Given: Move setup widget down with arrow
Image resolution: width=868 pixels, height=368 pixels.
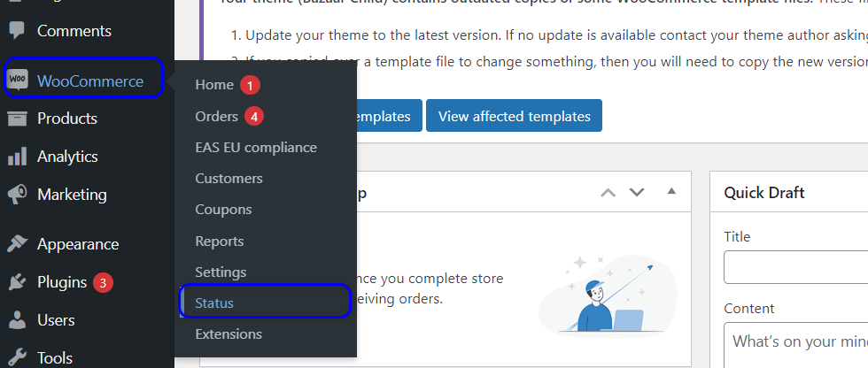Looking at the screenshot, I should click(x=637, y=192).
